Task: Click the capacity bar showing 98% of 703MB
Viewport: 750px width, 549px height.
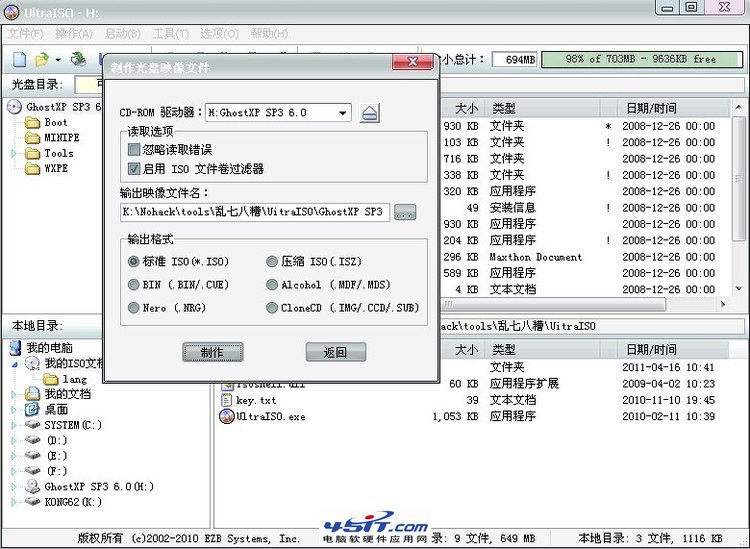Action: pyautogui.click(x=642, y=59)
